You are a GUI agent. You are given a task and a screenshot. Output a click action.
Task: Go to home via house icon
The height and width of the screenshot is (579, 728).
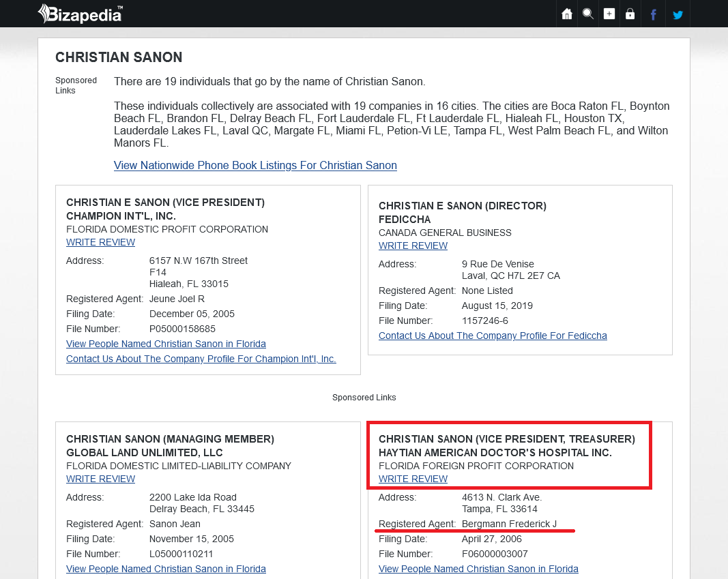[x=567, y=14]
